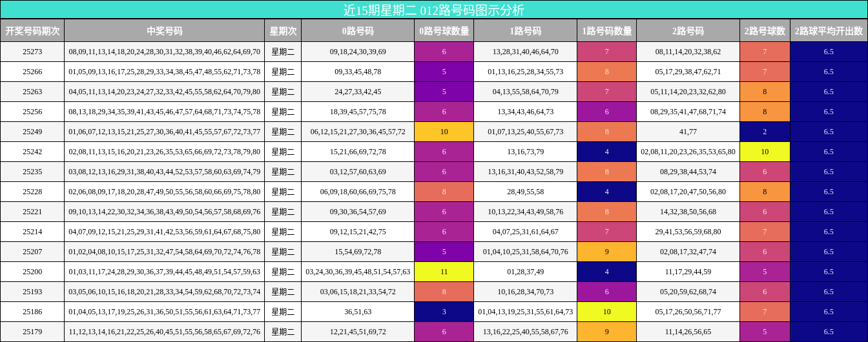The width and height of the screenshot is (868, 342).
Task: Select 0路号码 cell showing 24,27,33,42,45
Action: click(358, 92)
